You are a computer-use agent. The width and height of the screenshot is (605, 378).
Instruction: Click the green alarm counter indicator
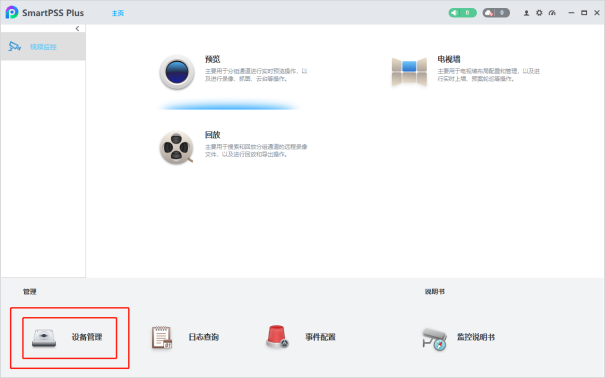(462, 13)
